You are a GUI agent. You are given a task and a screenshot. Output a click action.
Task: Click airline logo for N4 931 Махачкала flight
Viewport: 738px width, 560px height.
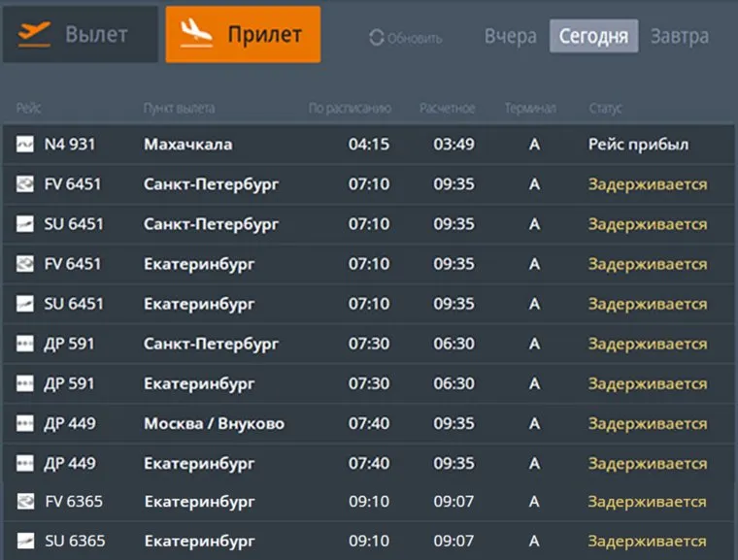pyautogui.click(x=25, y=145)
